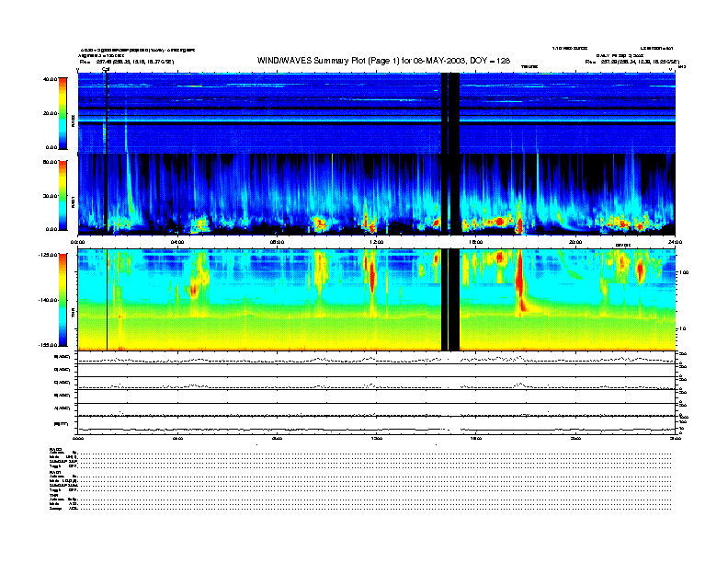Select the 20.00 label on RAD2 scale

coord(50,113)
